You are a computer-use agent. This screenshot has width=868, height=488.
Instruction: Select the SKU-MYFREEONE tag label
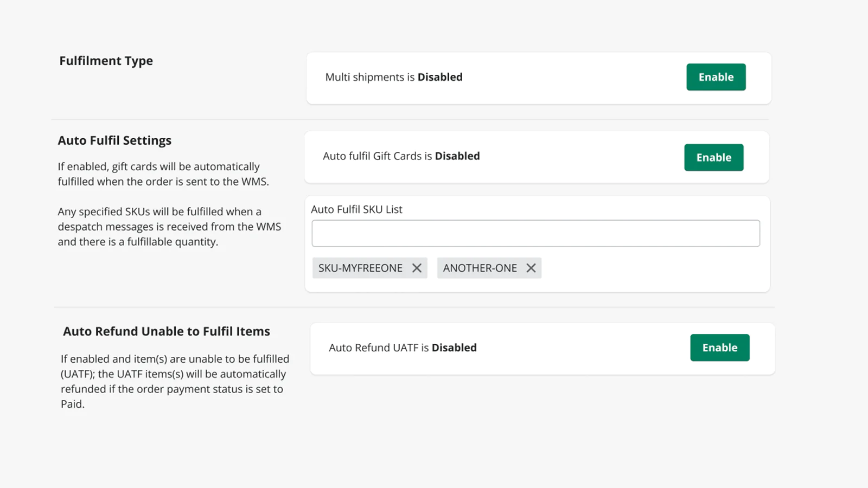pos(360,268)
